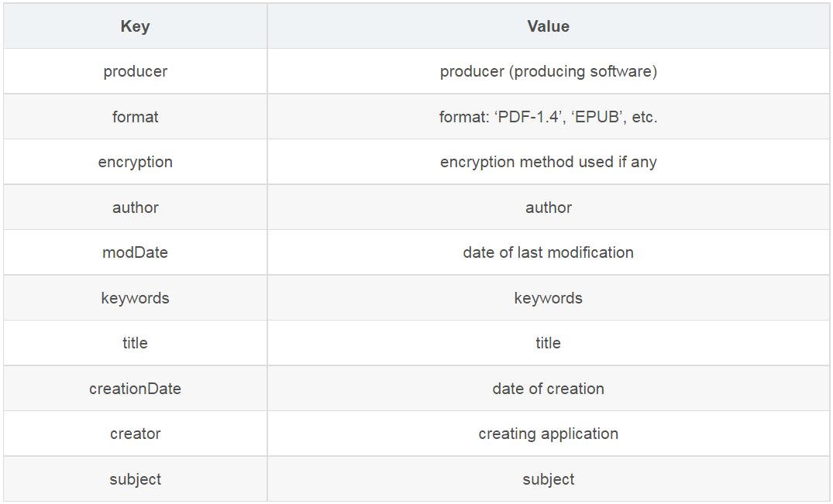This screenshot has height=504, width=833.
Task: Click the creationDate key cell
Action: (135, 389)
